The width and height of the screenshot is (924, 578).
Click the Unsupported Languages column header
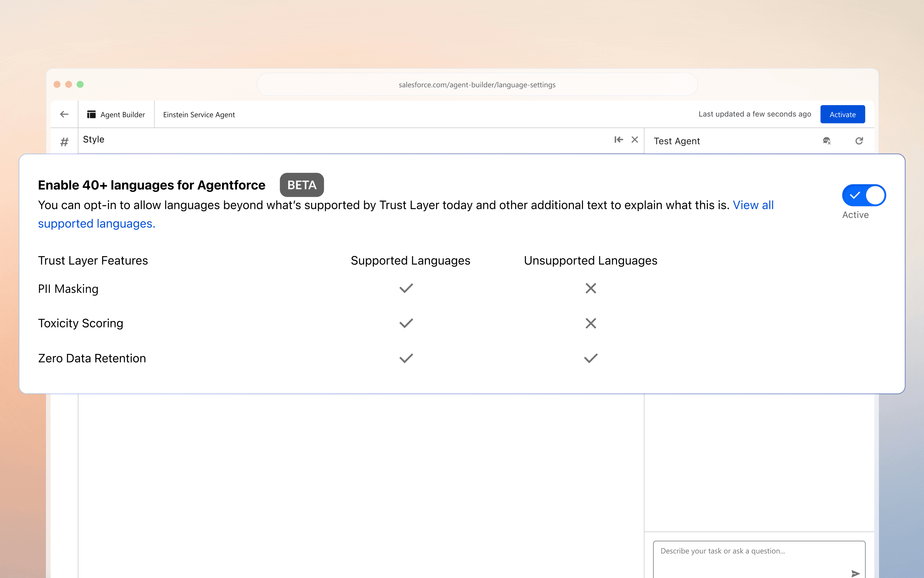pyautogui.click(x=590, y=260)
